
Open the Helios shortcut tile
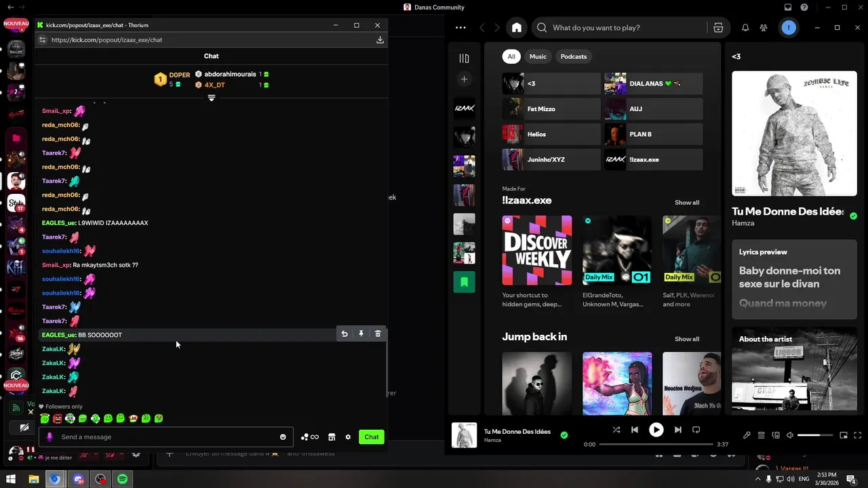point(551,134)
